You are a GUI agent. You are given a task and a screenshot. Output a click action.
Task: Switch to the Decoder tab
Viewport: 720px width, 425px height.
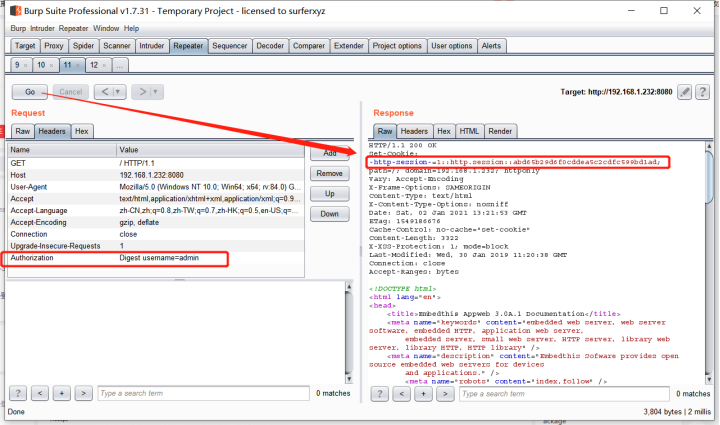270,46
